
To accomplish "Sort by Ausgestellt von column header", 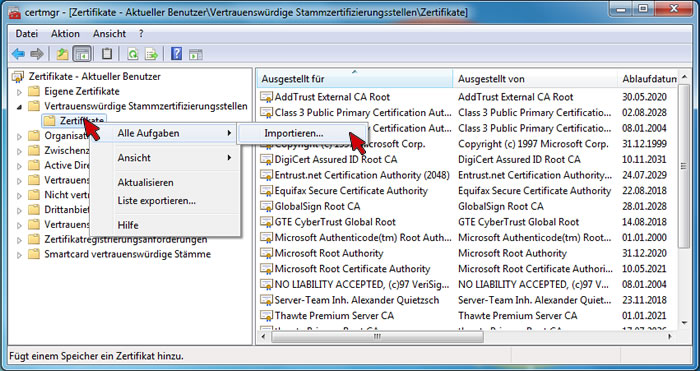I will [535, 79].
